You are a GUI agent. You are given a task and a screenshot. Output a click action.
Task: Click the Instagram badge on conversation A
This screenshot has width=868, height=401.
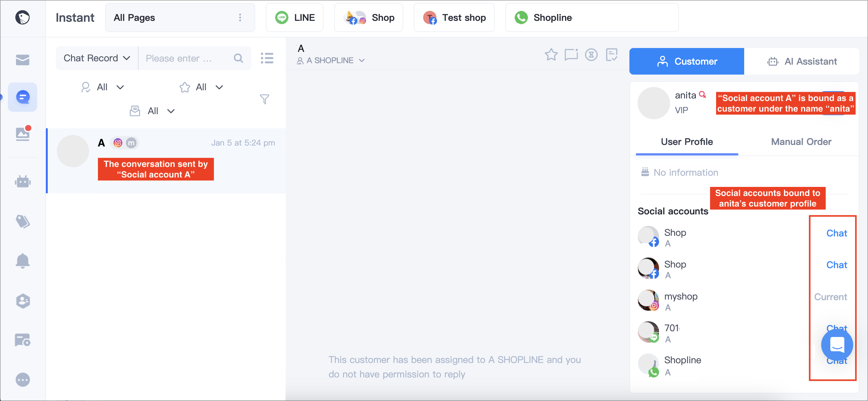tap(117, 143)
